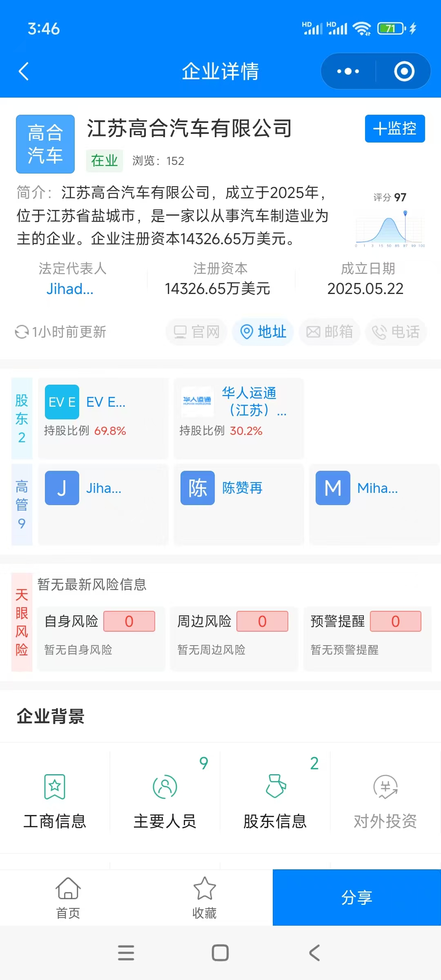Open Android recent apps menu button
The height and width of the screenshot is (980, 441).
pos(126,953)
